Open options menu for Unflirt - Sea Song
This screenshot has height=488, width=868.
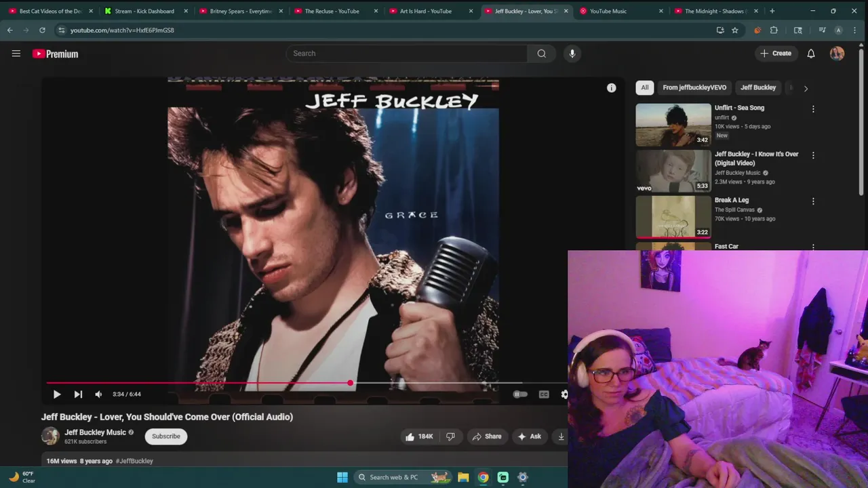click(813, 108)
